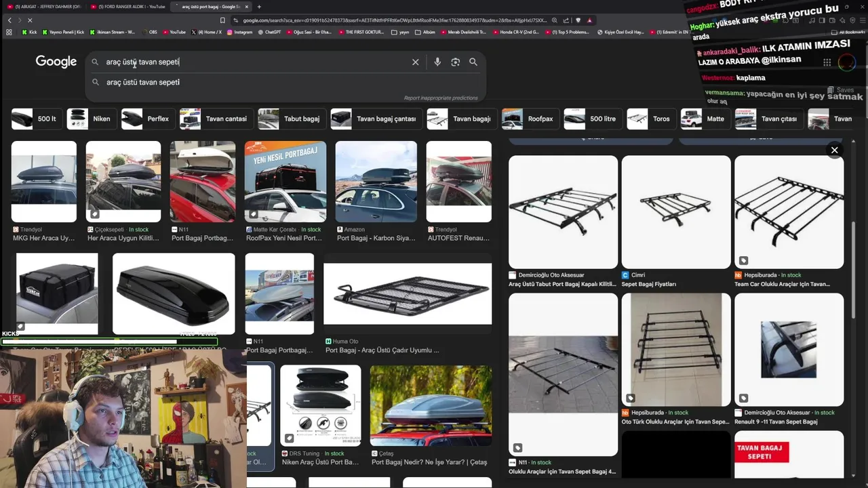868x488 pixels.
Task: Start voice search with the microphone icon
Action: pos(437,62)
